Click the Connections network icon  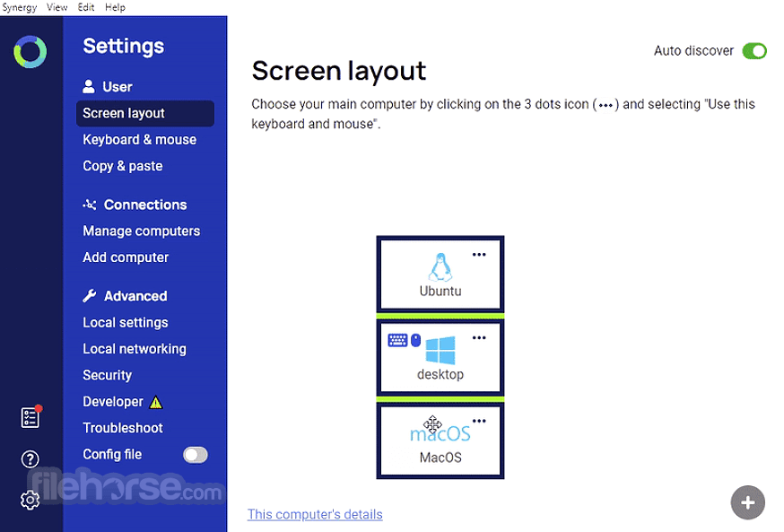point(89,205)
